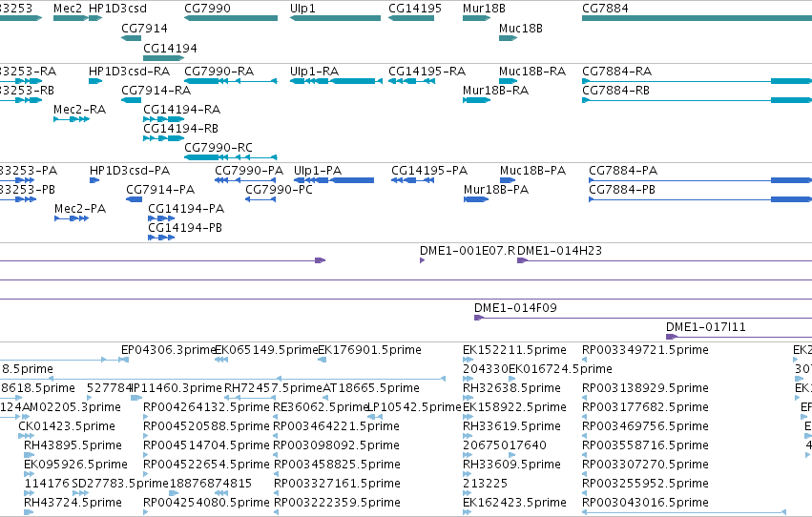This screenshot has height=517, width=812.
Task: Select the Ulp1 gene feature
Action: pyautogui.click(x=335, y=18)
